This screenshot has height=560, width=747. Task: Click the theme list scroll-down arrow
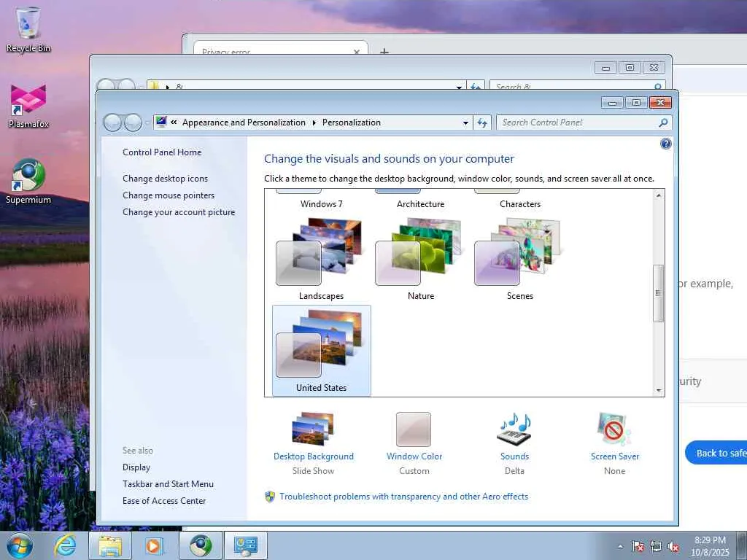[x=659, y=391]
